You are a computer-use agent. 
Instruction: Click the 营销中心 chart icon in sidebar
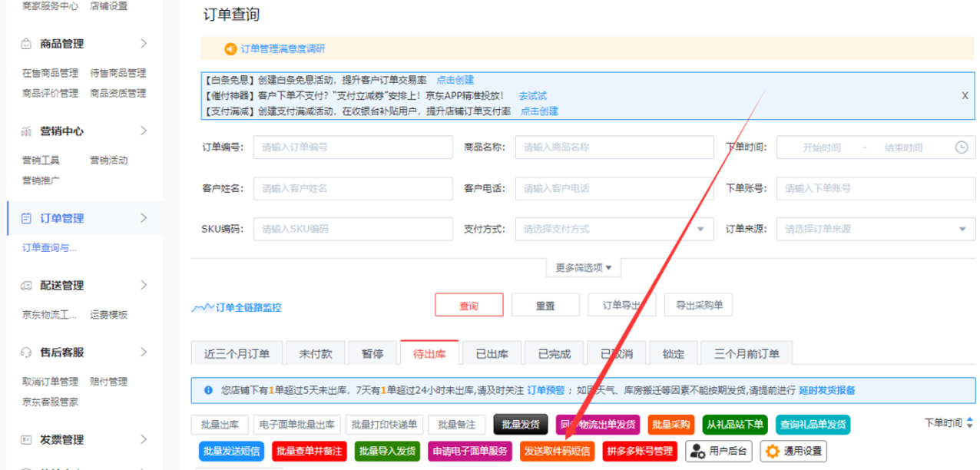[26, 131]
